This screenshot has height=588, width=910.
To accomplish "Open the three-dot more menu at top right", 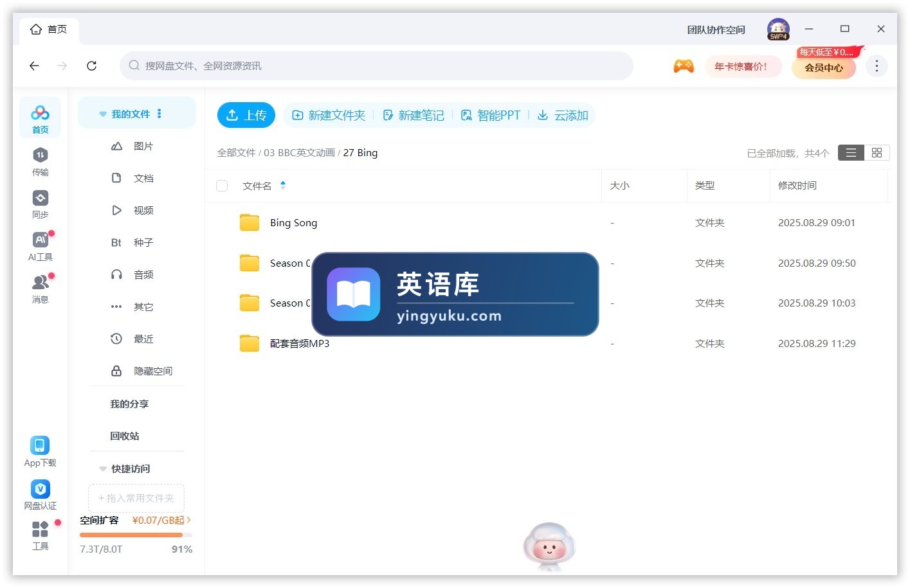I will (x=877, y=66).
